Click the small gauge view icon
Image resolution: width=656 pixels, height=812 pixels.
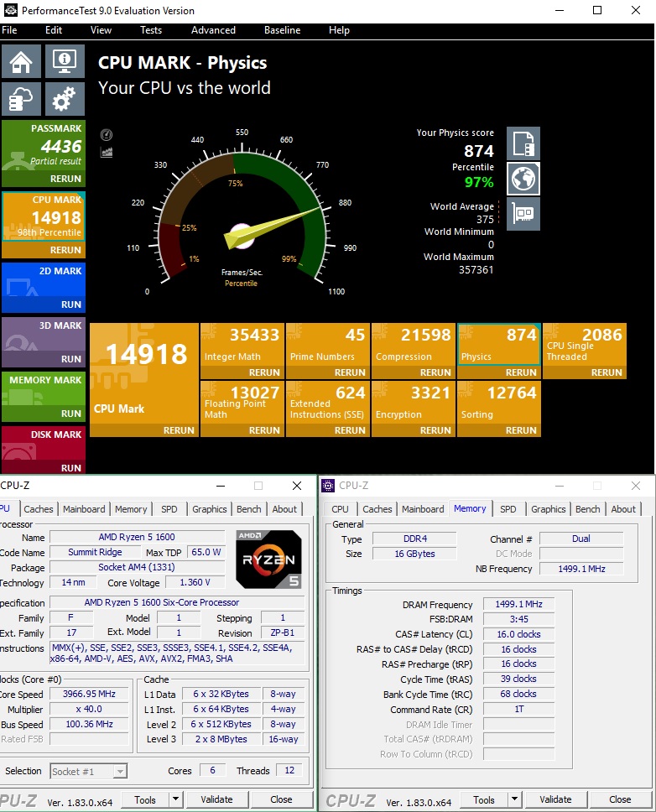coord(107,135)
